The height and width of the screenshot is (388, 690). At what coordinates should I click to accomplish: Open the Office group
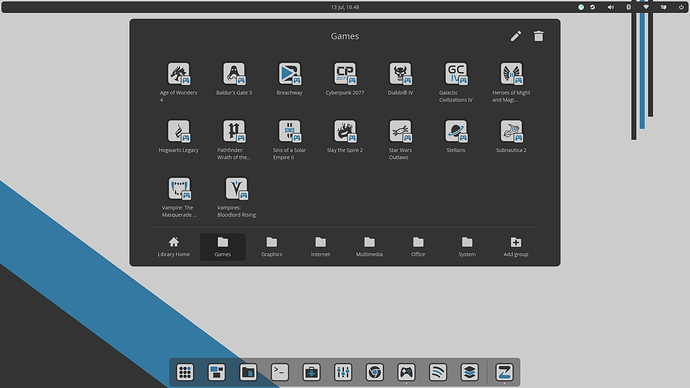coord(418,247)
